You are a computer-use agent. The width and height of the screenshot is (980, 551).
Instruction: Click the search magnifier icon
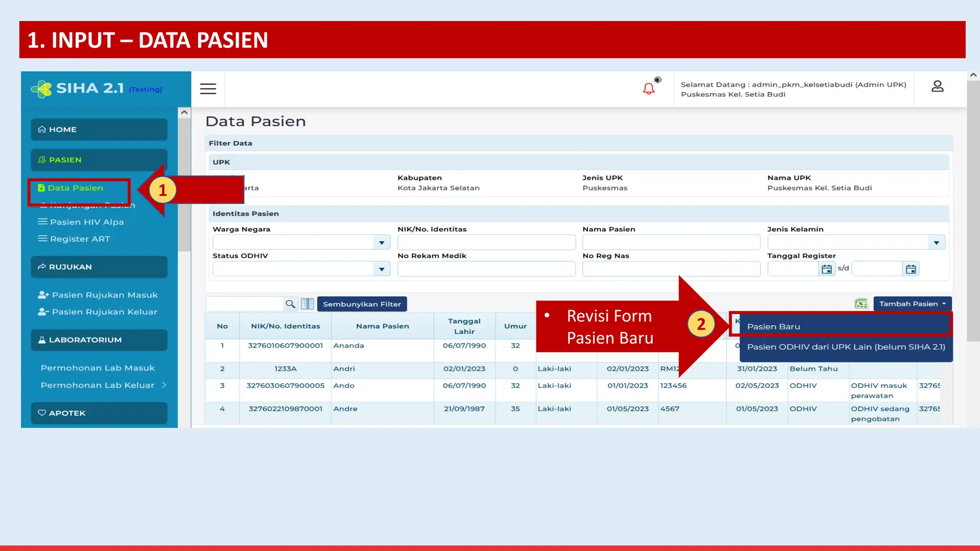(x=290, y=304)
